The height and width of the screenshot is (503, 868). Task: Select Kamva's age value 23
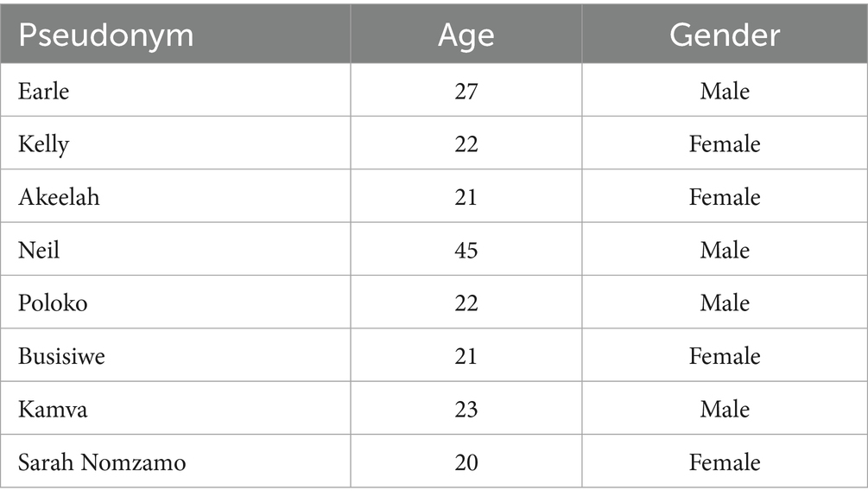click(466, 409)
